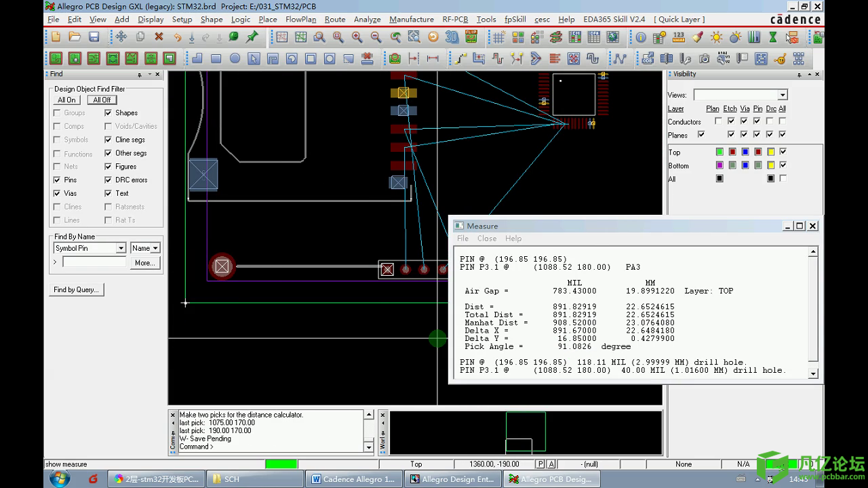Toggle the Top layer All checkbox
The width and height of the screenshot is (868, 488).
783,151
